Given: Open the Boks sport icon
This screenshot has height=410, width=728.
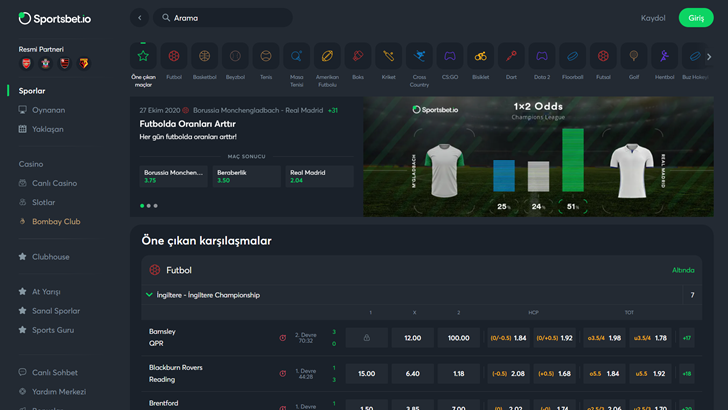Looking at the screenshot, I should pos(358,56).
